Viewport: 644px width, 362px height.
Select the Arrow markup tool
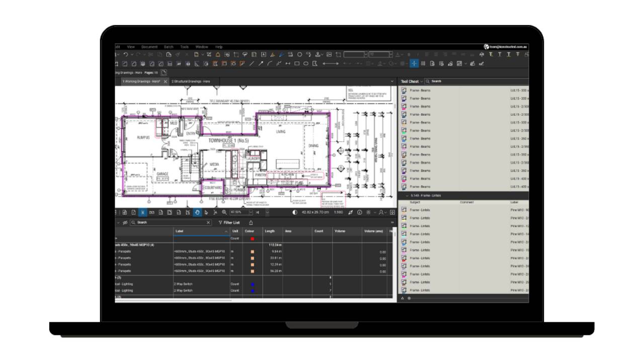(261, 63)
